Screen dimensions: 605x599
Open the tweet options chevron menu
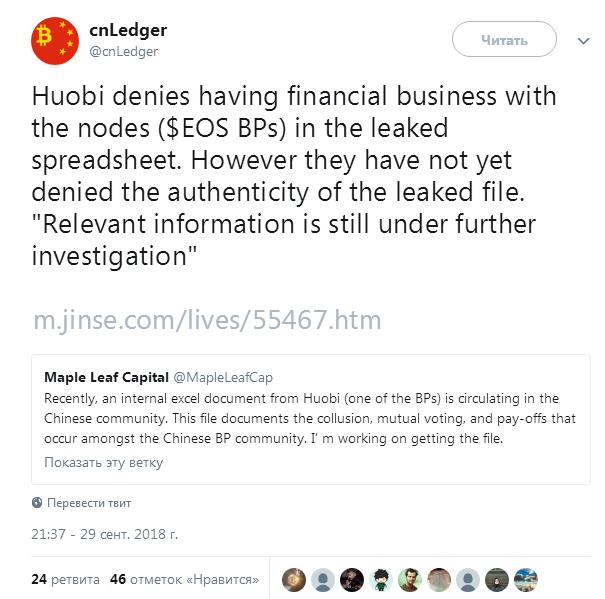tap(584, 41)
